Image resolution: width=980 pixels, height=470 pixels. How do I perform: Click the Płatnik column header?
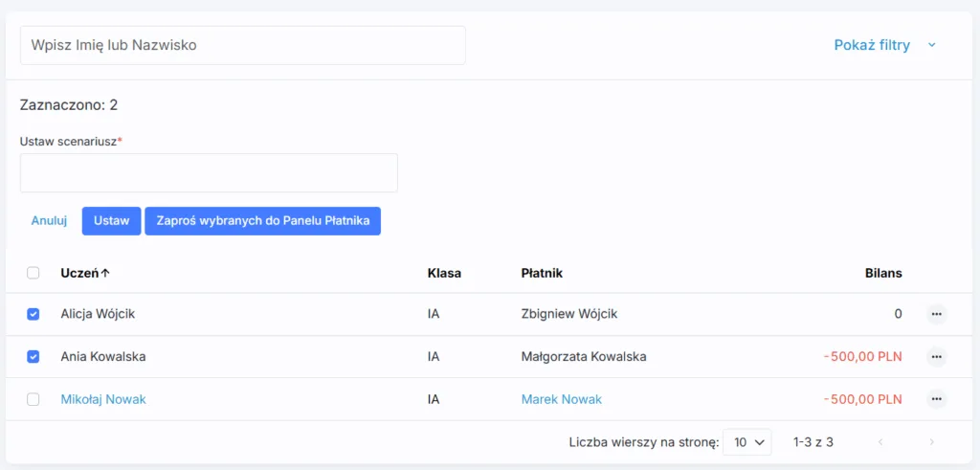pos(542,273)
